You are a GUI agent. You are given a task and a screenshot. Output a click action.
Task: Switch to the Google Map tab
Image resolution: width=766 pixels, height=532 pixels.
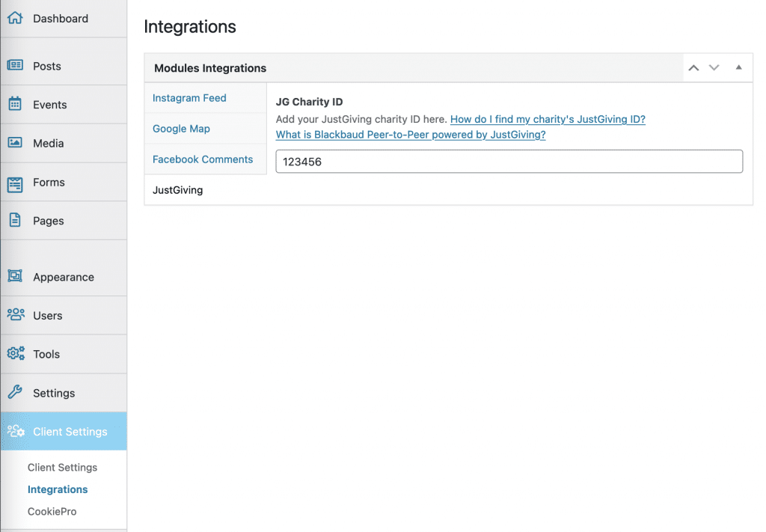coord(206,129)
